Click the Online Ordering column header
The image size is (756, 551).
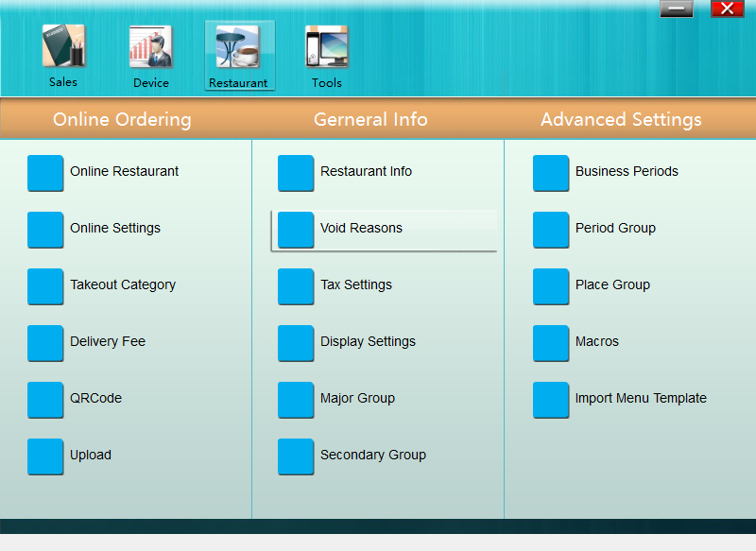point(122,119)
